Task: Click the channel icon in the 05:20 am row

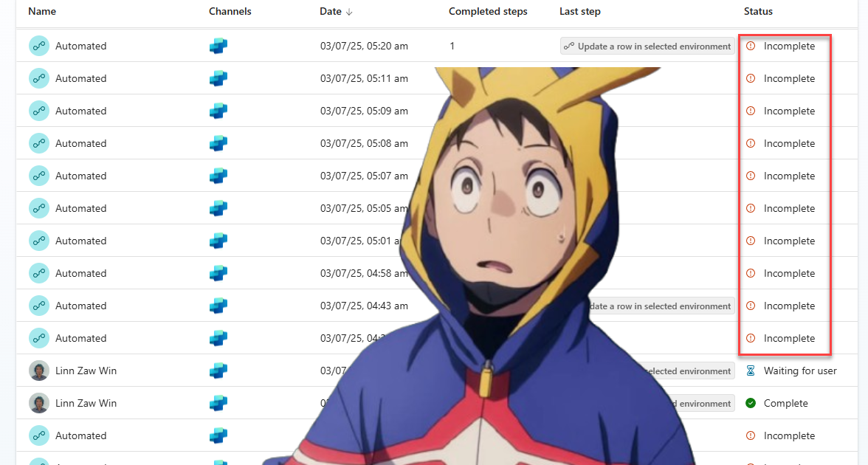Action: (218, 46)
